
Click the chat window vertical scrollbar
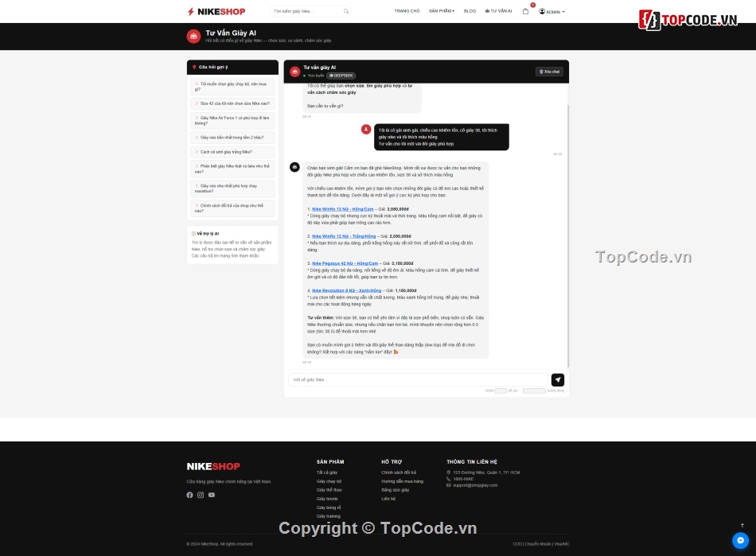tap(568, 236)
